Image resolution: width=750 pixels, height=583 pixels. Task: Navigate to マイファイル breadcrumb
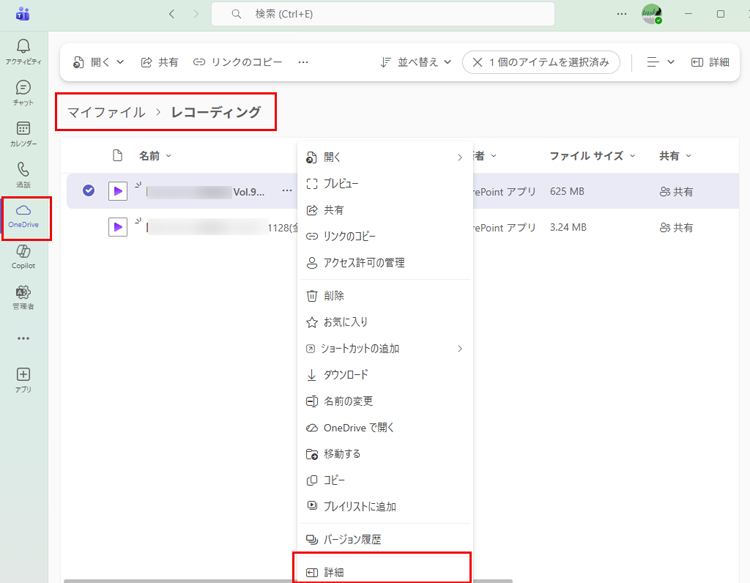click(x=106, y=112)
